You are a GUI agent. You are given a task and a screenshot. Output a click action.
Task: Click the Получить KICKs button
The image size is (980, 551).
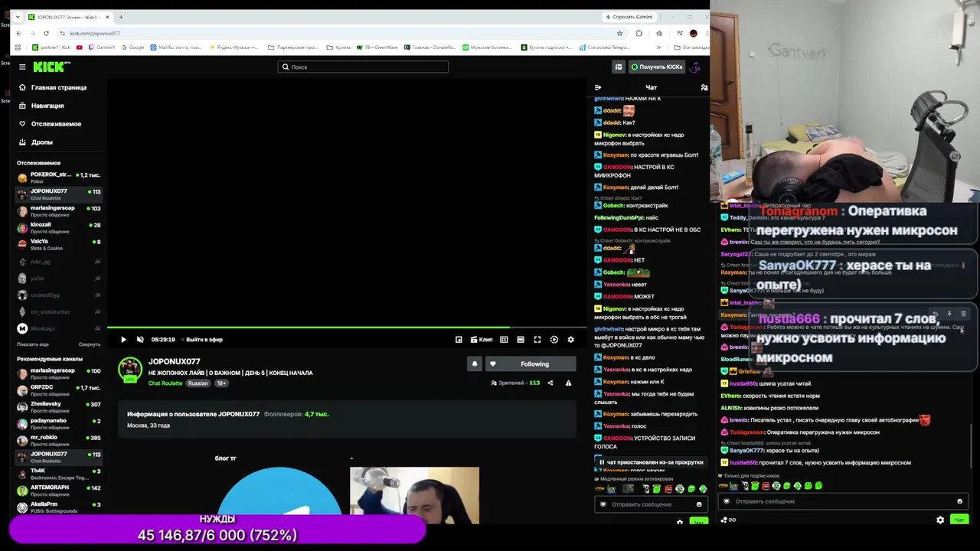[656, 67]
